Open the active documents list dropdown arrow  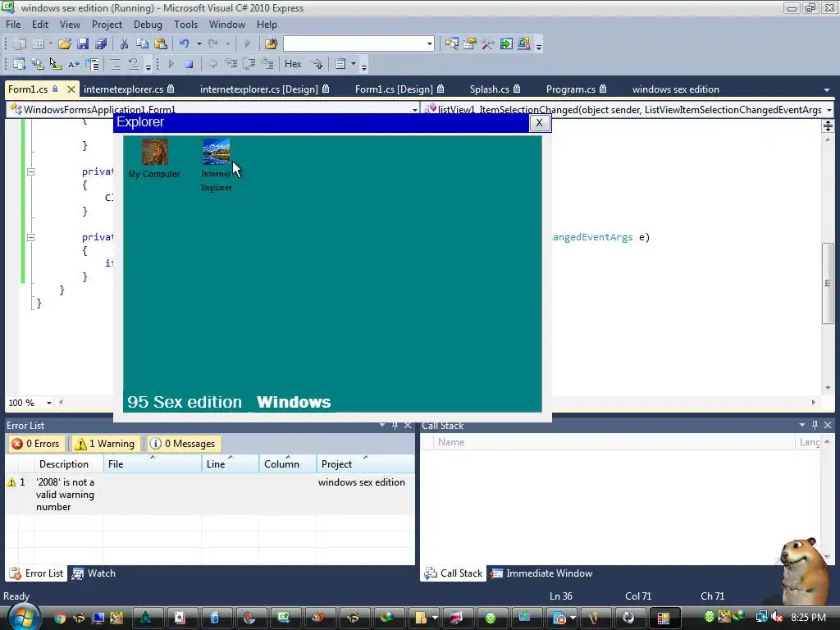pos(827,90)
